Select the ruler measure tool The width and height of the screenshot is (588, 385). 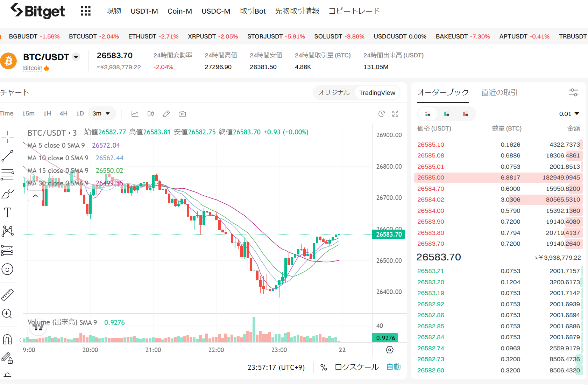7,295
